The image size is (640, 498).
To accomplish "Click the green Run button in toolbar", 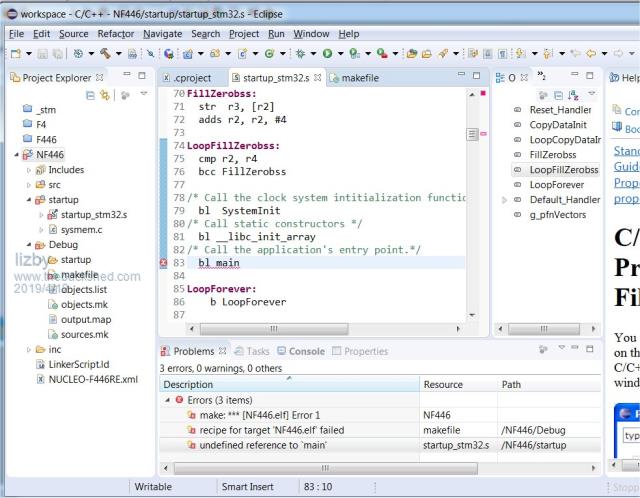I will click(325, 52).
